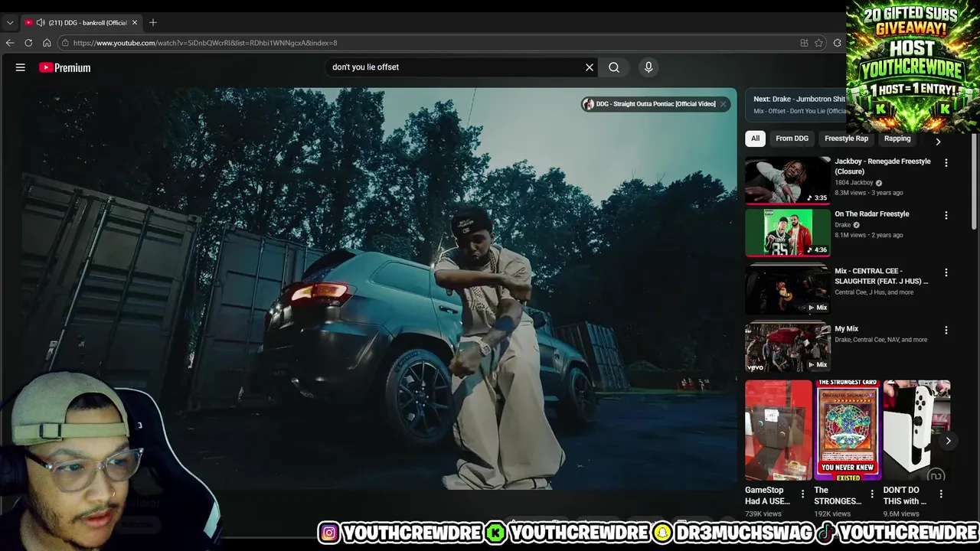Close the DDG - bankroll tab
The width and height of the screenshot is (980, 551).
[135, 22]
